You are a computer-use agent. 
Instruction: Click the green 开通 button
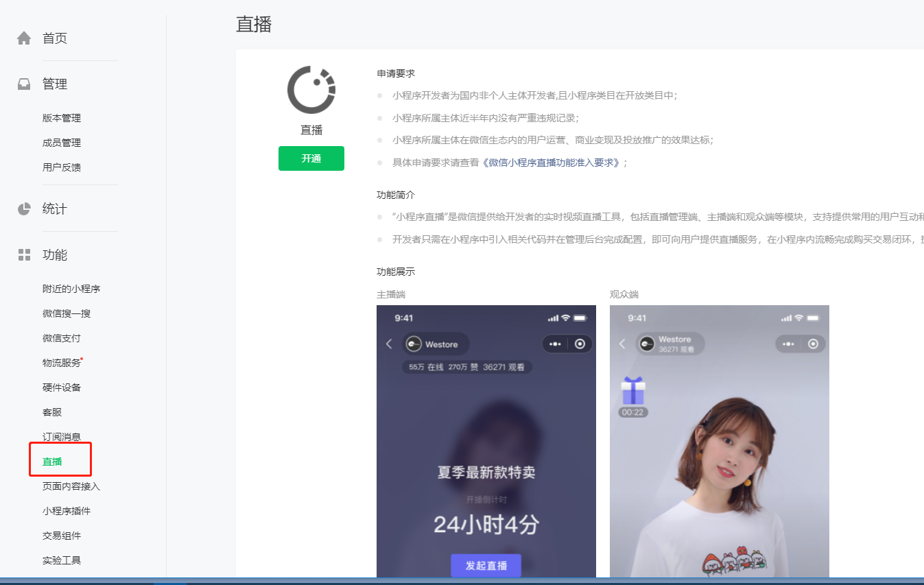[311, 158]
